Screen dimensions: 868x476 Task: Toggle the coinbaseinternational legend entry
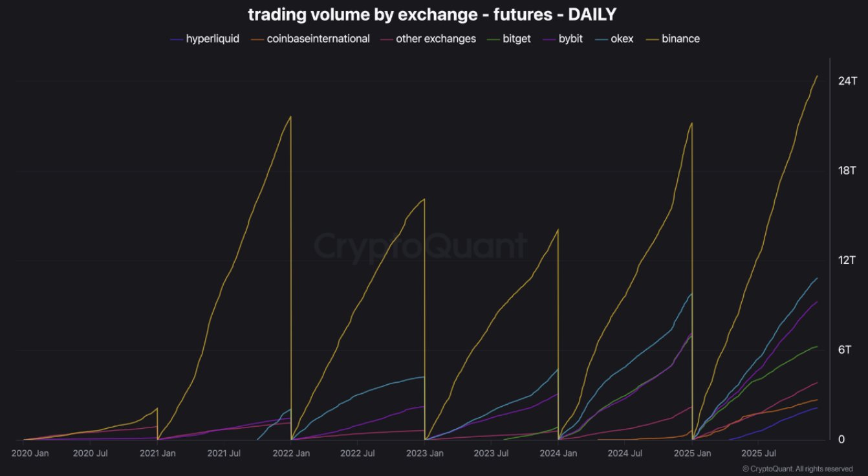tap(318, 39)
